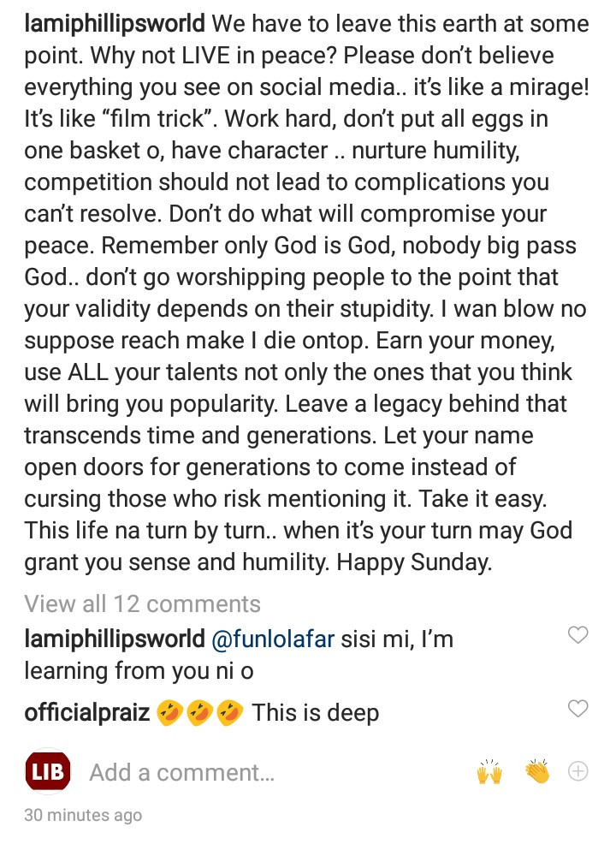Tap the red LIB profile avatar
Screen dimensions: 616x844
48,772
